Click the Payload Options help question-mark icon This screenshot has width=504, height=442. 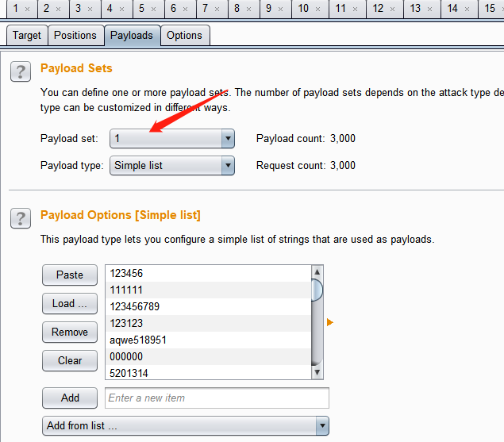point(21,217)
